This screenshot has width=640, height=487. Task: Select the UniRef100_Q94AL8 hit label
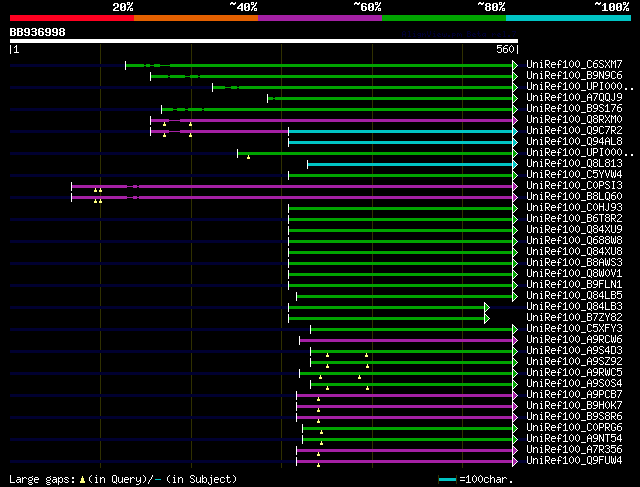(x=574, y=142)
